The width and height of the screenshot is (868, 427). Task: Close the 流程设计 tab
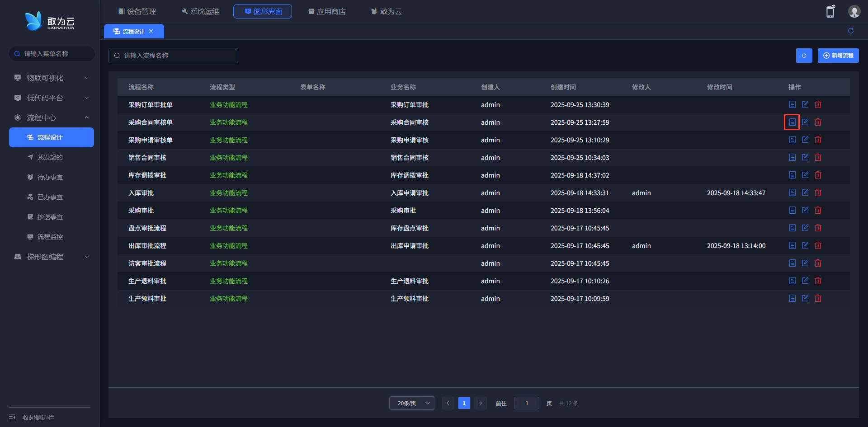tap(151, 31)
